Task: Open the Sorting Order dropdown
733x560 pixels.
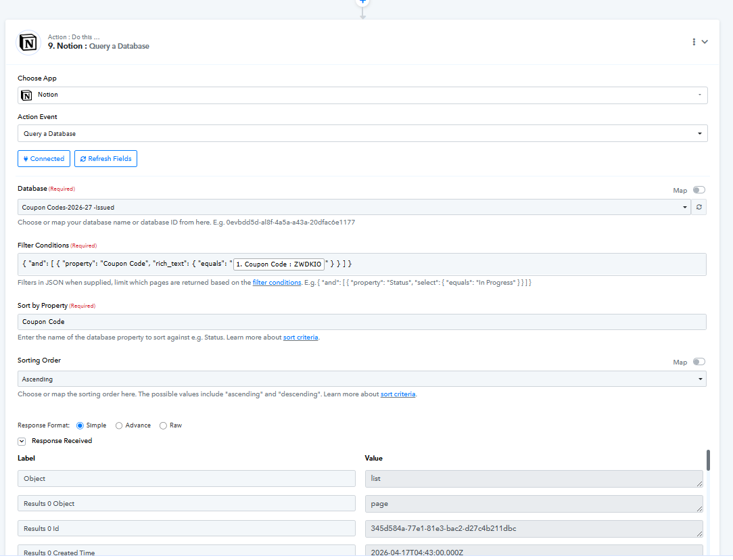Action: (x=362, y=379)
